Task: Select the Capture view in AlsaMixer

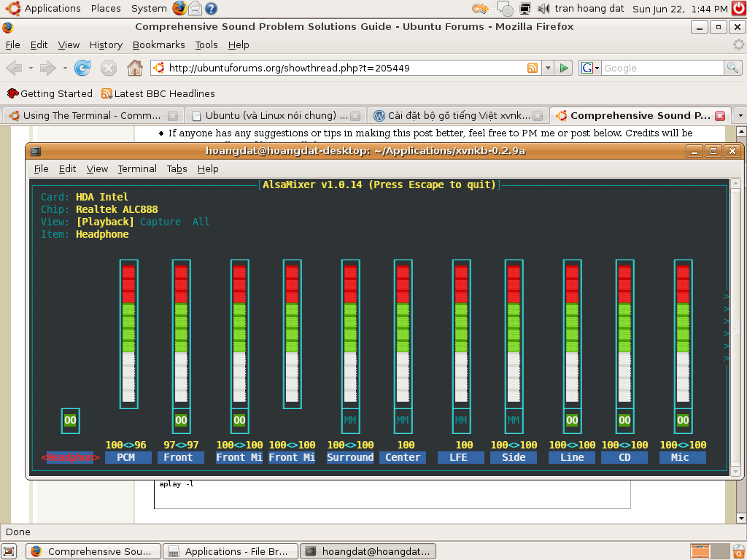Action: point(160,222)
